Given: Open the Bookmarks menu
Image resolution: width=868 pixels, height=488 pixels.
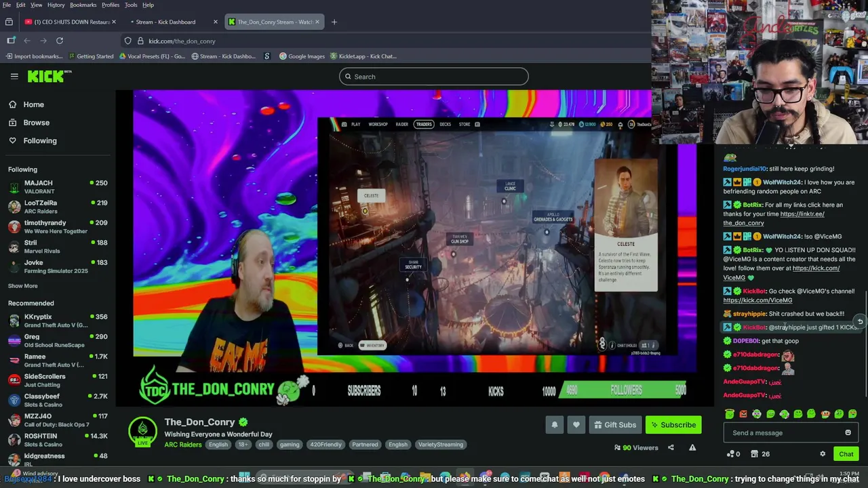Looking at the screenshot, I should tap(83, 5).
